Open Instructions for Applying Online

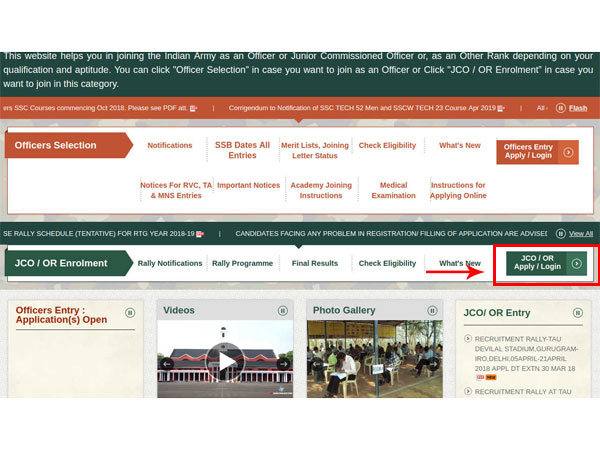pos(458,190)
